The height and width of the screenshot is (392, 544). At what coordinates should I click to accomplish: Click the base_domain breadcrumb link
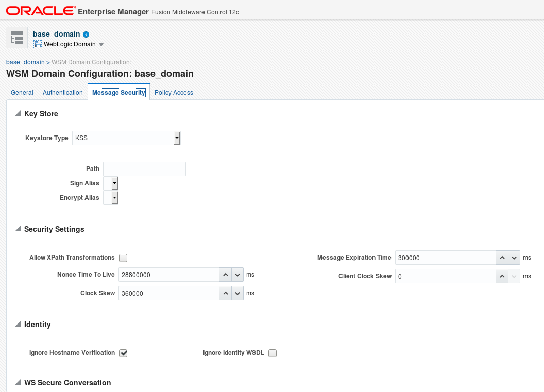pos(25,62)
